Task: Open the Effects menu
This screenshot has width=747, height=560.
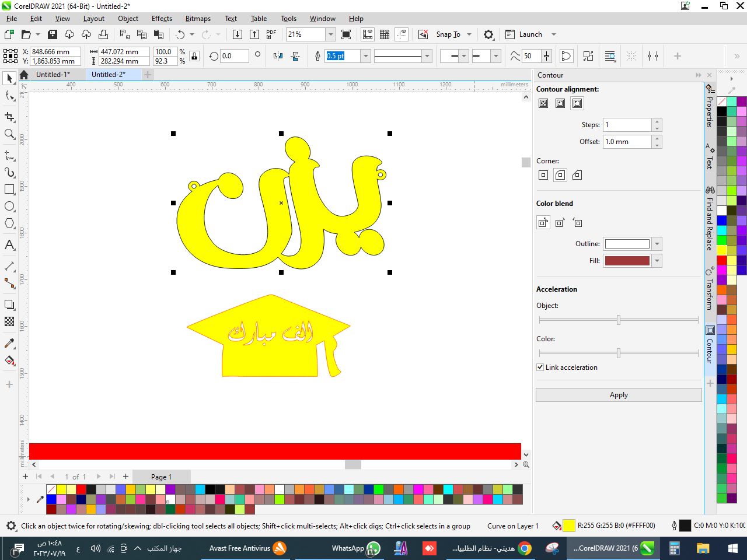Action: [162, 19]
